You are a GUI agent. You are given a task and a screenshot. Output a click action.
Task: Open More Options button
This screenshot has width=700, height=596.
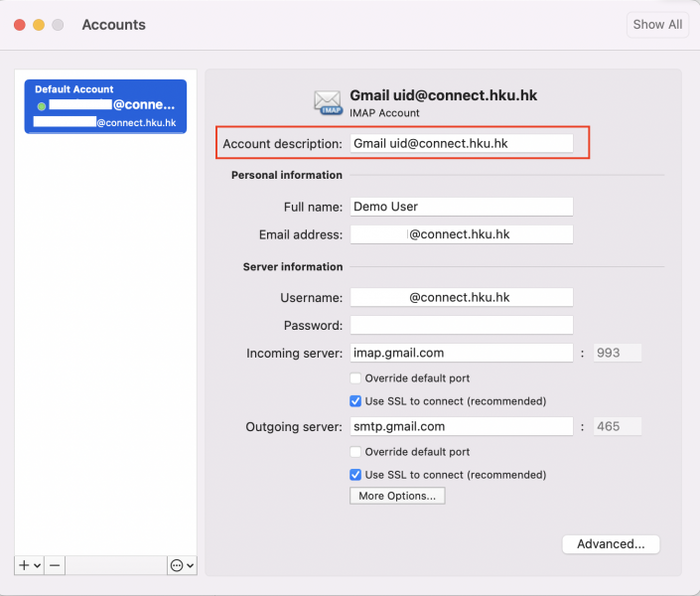[x=397, y=496]
